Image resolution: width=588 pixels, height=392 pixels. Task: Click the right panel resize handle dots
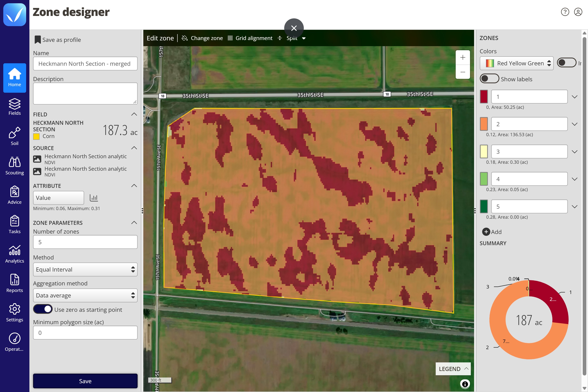coord(475,211)
